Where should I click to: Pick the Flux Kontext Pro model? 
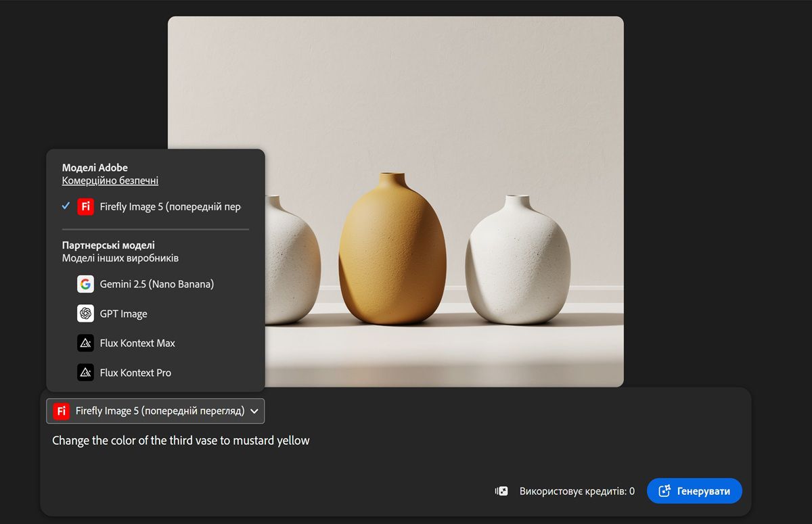(155, 373)
